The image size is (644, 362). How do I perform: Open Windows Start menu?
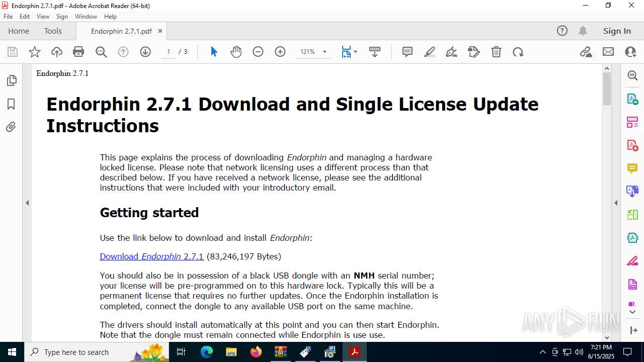pos(12,352)
